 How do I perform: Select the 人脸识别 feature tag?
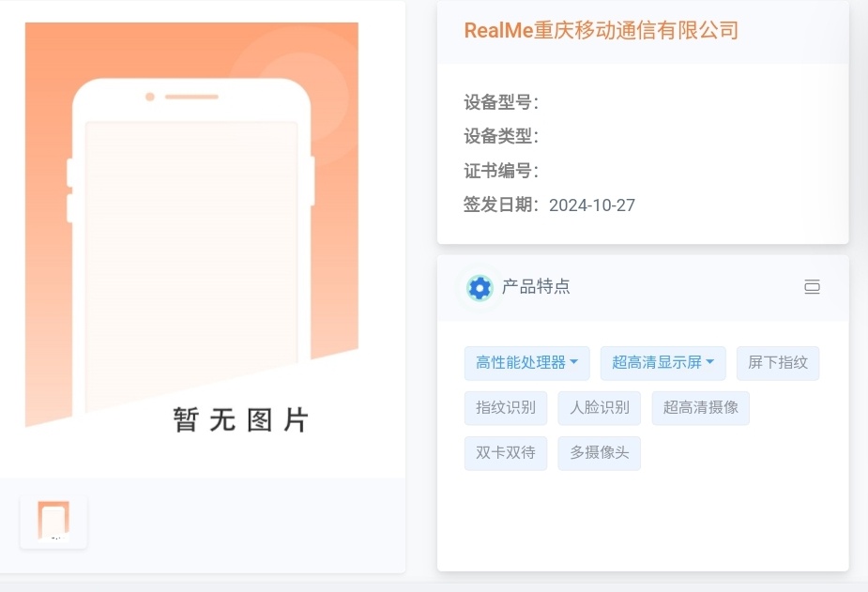pyautogui.click(x=599, y=408)
